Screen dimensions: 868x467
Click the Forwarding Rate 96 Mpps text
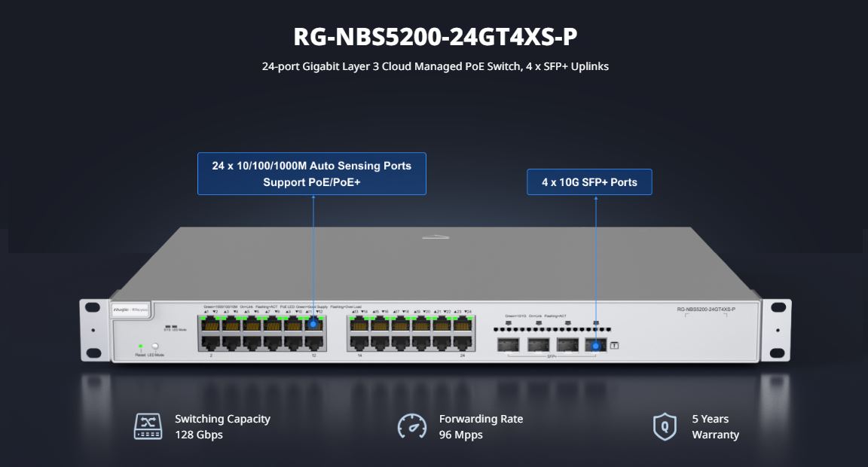[481, 426]
